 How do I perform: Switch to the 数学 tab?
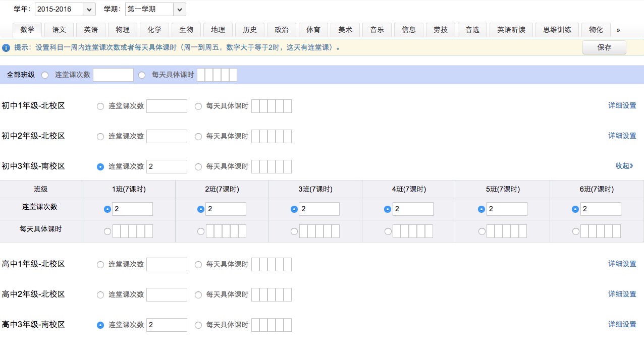pyautogui.click(x=27, y=30)
